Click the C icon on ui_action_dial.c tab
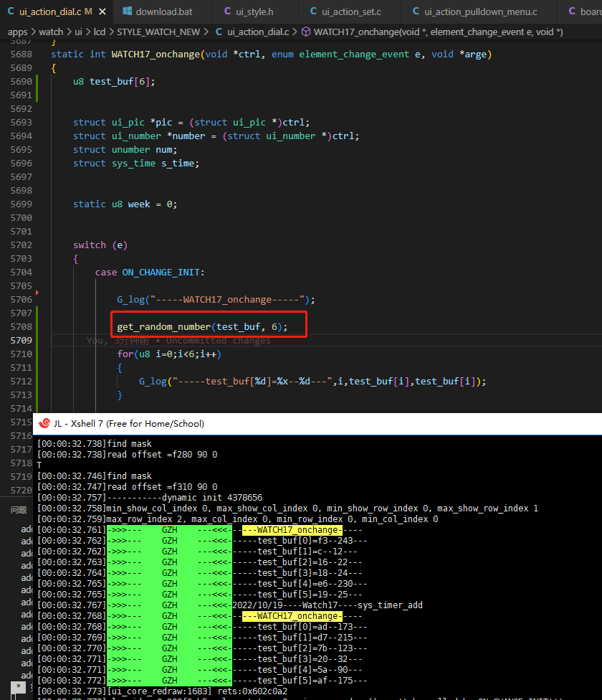Screen dimensions: 602x700 [x=11, y=11]
